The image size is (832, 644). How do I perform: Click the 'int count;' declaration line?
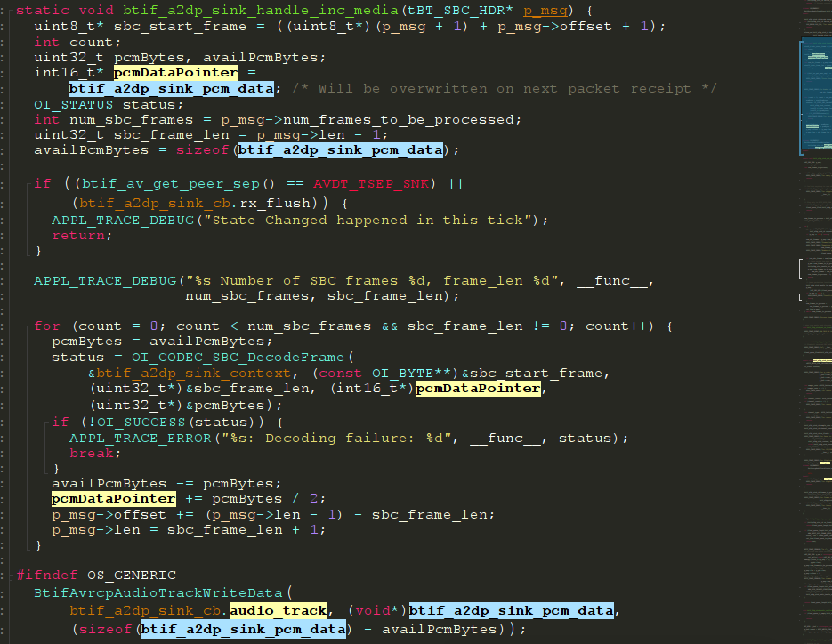pyautogui.click(x=77, y=42)
